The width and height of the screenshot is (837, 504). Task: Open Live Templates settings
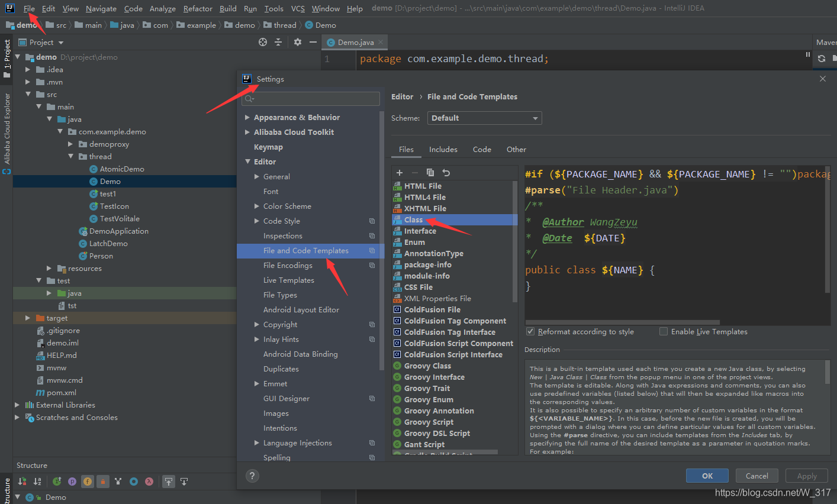288,280
